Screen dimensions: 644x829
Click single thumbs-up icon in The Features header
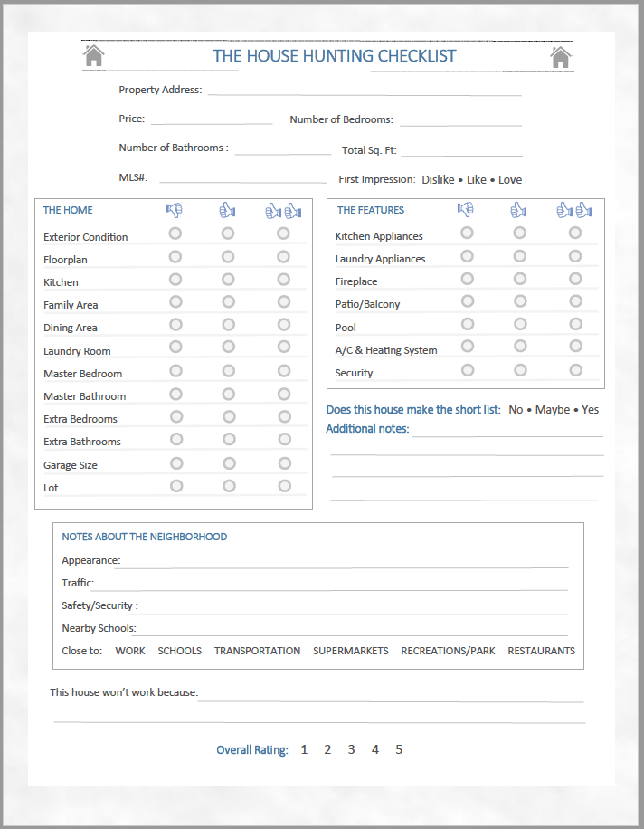[518, 210]
